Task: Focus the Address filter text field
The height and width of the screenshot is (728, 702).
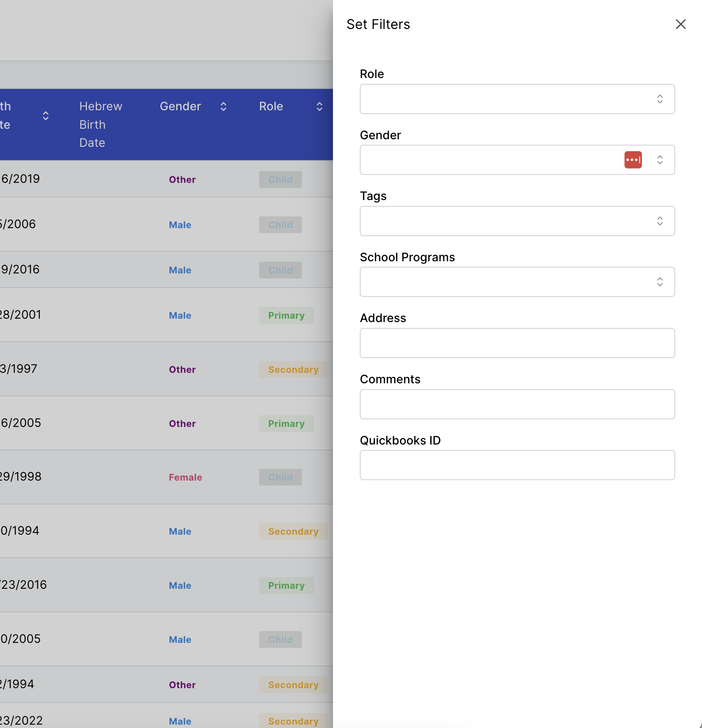Action: 517,343
